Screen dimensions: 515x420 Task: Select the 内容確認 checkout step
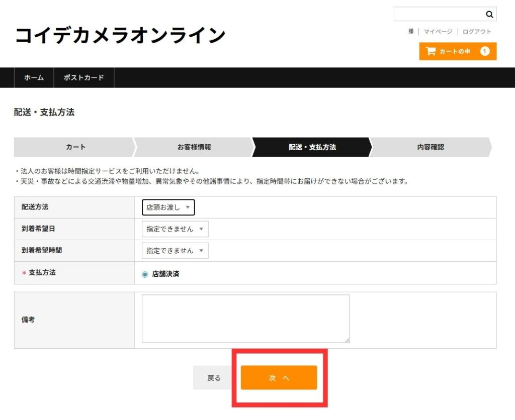tap(431, 147)
